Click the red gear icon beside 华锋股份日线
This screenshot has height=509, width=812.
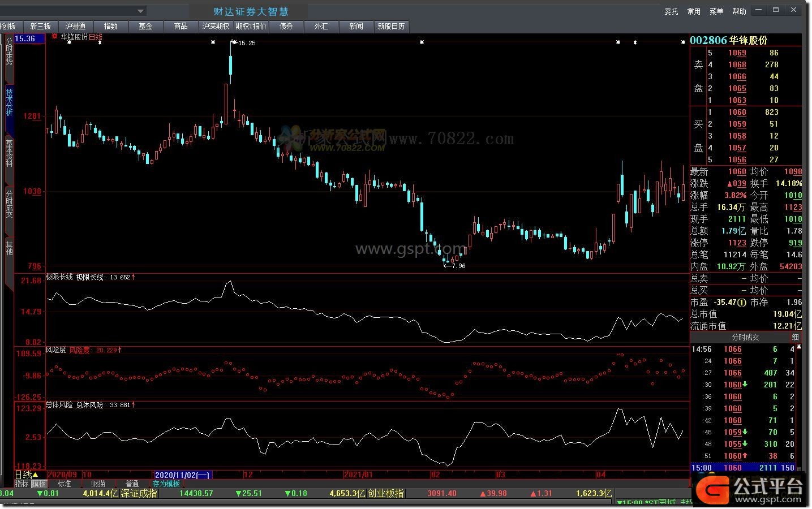click(x=54, y=36)
